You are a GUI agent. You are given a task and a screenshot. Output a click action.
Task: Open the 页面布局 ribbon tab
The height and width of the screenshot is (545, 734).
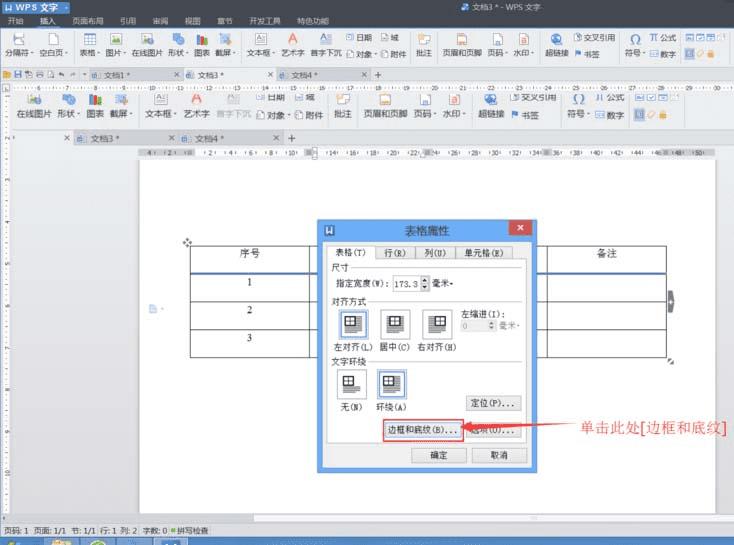click(x=88, y=20)
